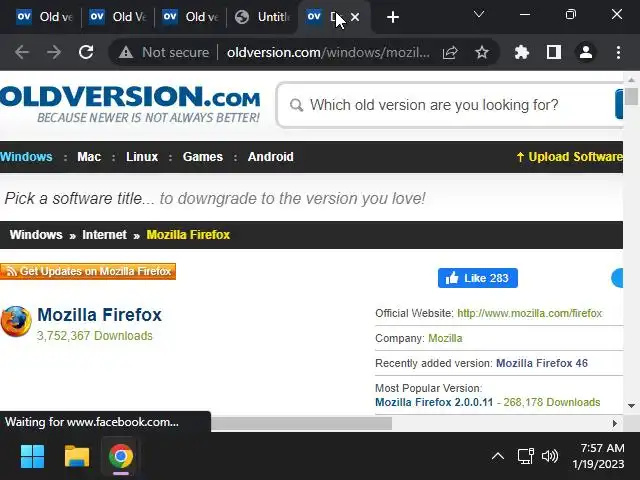Image resolution: width=640 pixels, height=480 pixels.
Task: Open the Windows Start menu
Action: tap(32, 456)
